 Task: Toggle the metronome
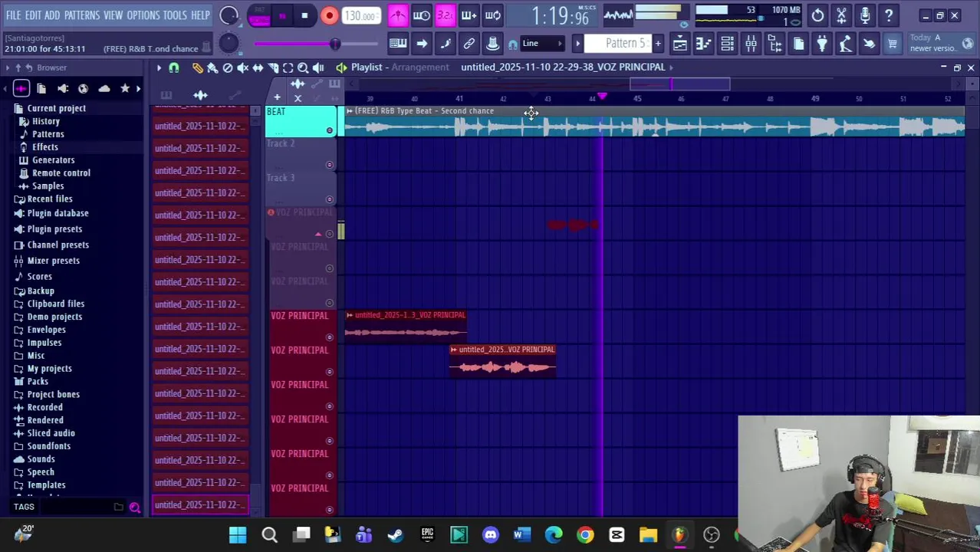click(398, 15)
